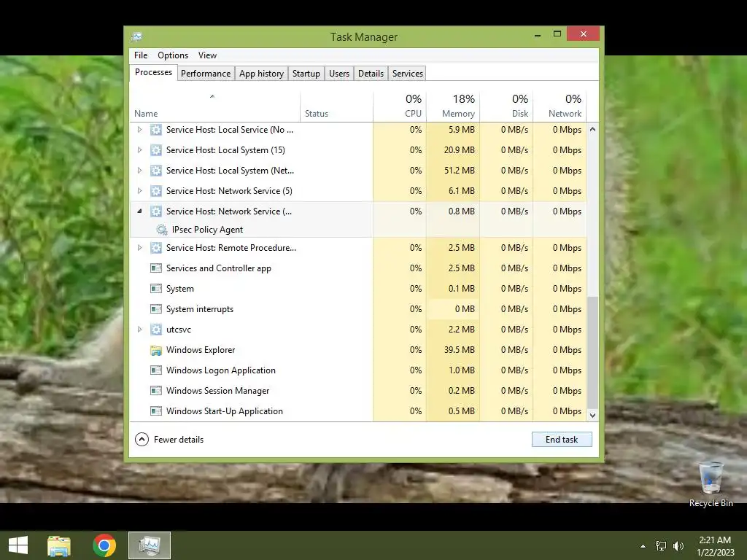Screen dimensions: 747x560
Task: Click the Windows Session Manager icon
Action: pyautogui.click(x=156, y=391)
